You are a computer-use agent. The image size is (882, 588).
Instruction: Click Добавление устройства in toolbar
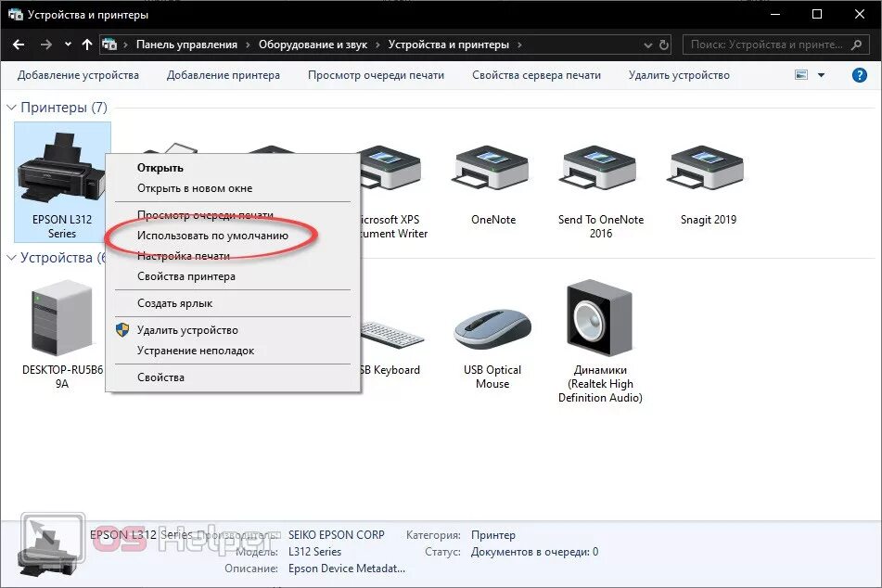click(78, 75)
